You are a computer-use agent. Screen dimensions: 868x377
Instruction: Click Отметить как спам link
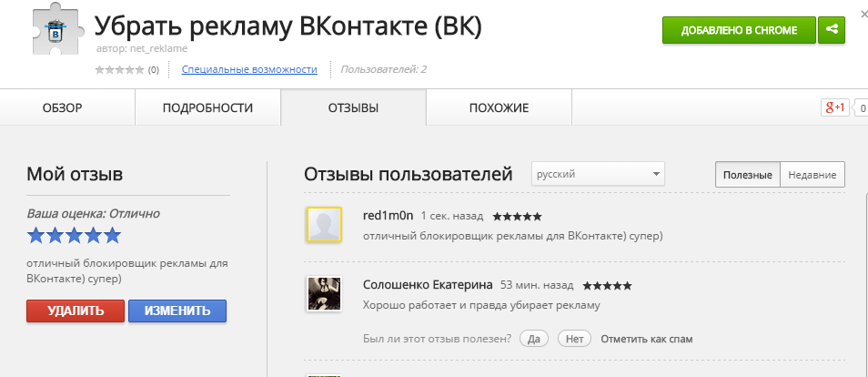(647, 339)
